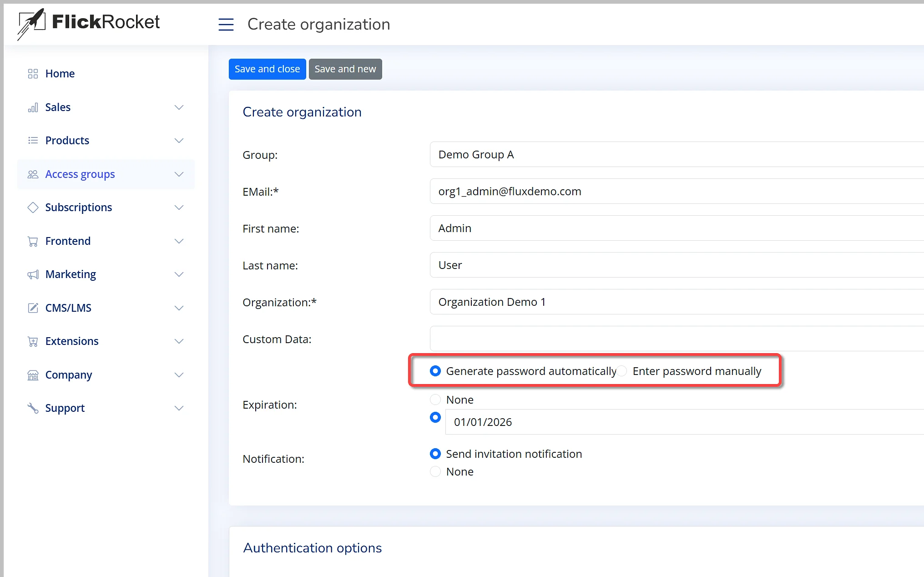This screenshot has width=924, height=577.
Task: Open the Access groups menu item
Action: pyautogui.click(x=80, y=174)
